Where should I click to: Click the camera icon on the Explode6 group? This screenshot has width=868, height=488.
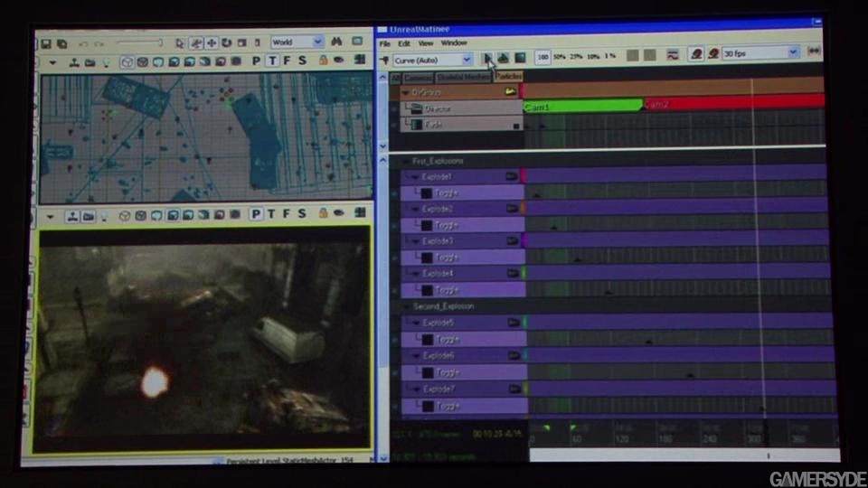514,355
